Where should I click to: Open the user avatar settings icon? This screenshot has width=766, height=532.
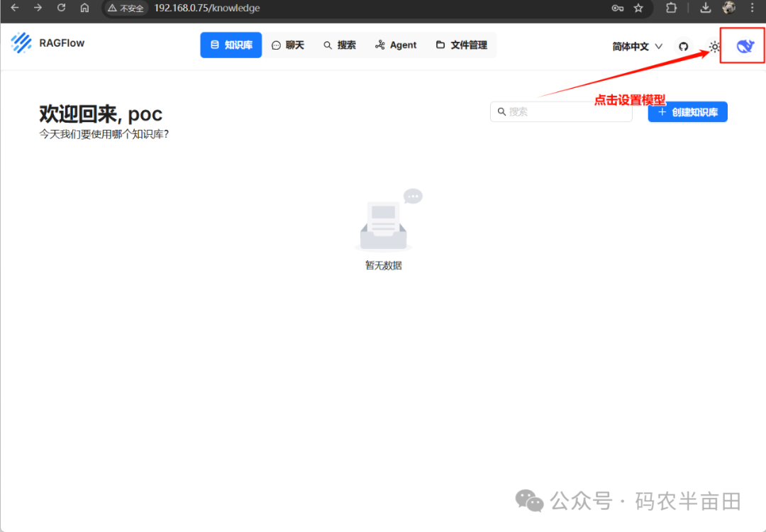[x=744, y=46]
